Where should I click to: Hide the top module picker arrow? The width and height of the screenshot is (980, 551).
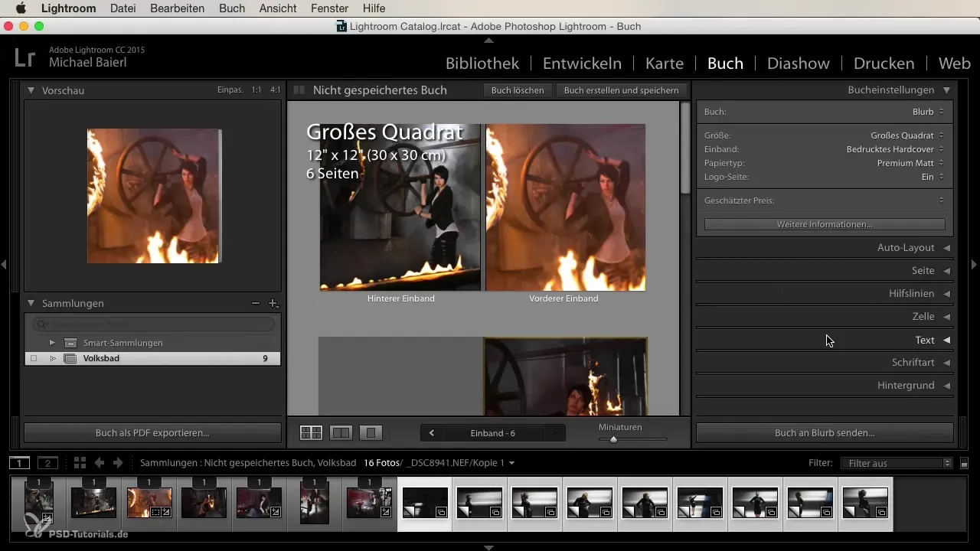click(x=489, y=40)
